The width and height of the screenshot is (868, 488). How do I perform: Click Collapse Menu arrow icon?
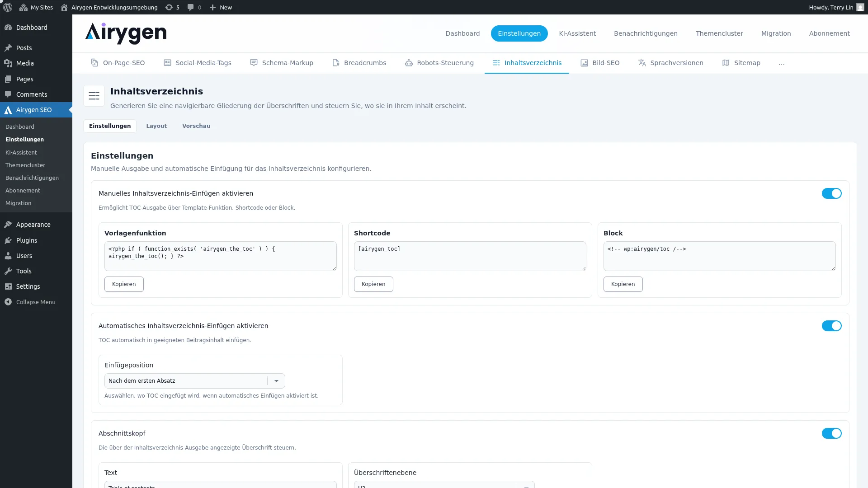(x=8, y=302)
